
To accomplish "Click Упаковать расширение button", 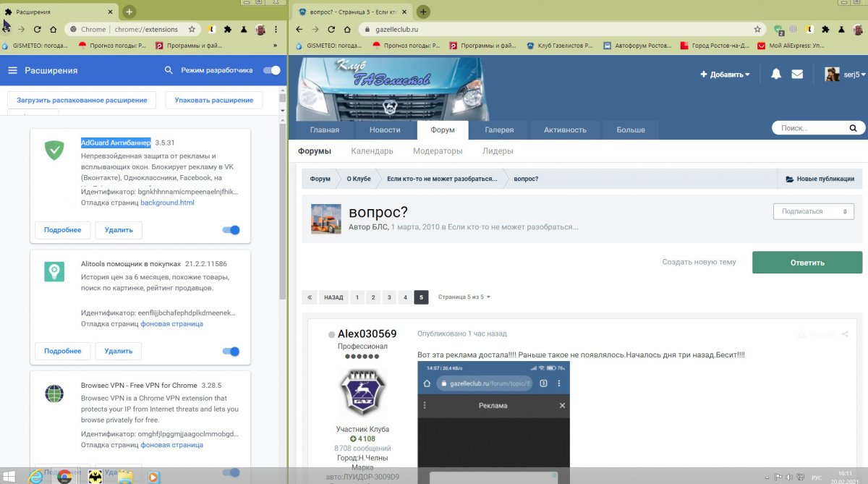I will tap(214, 100).
